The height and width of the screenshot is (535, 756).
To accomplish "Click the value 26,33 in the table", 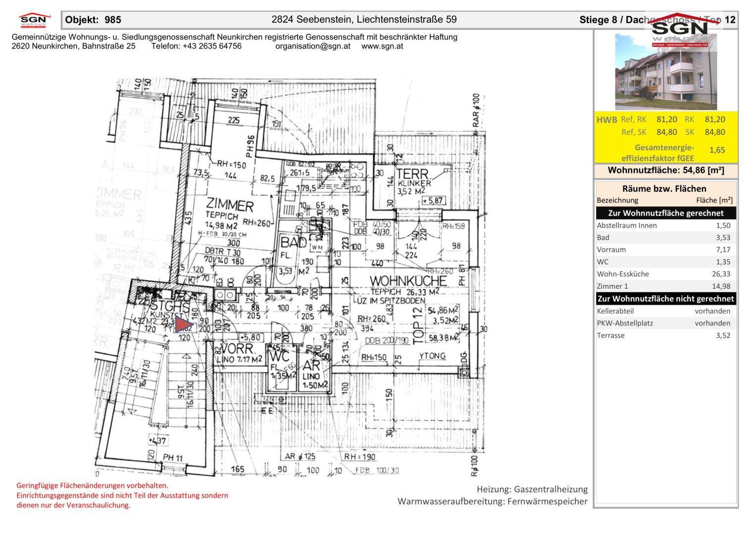I will pos(721,274).
